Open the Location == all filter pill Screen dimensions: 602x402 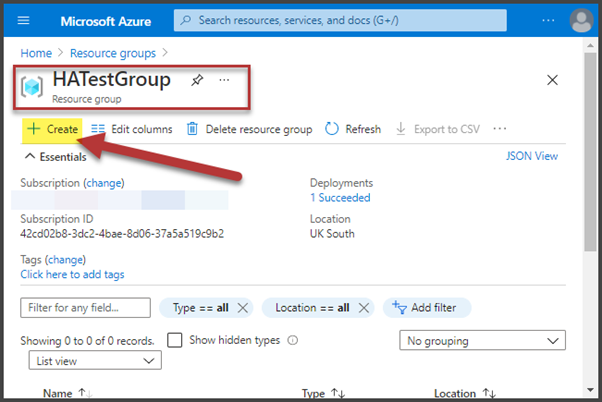[312, 308]
